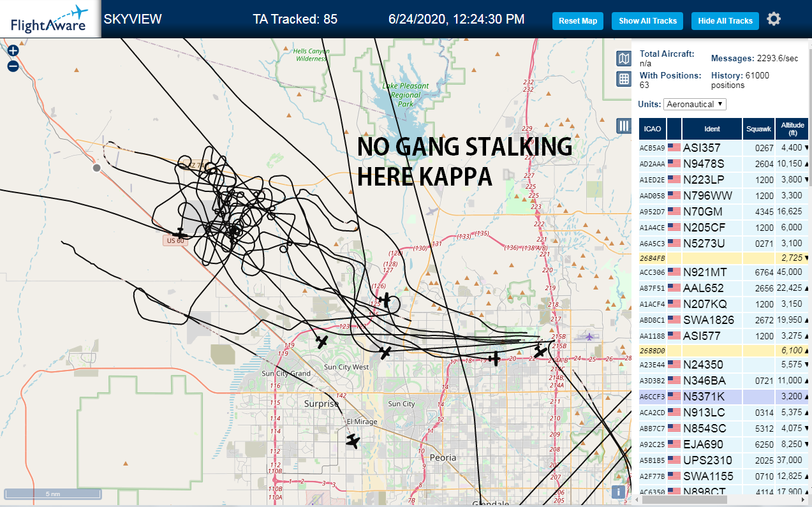
Task: Select the N9478S aircraft row
Action: click(x=723, y=164)
